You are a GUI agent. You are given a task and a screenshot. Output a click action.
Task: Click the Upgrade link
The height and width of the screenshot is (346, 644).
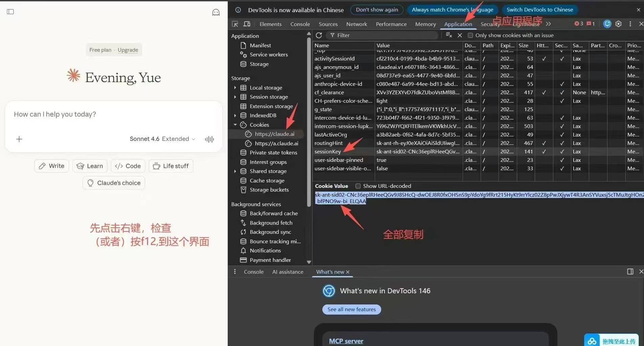click(128, 50)
